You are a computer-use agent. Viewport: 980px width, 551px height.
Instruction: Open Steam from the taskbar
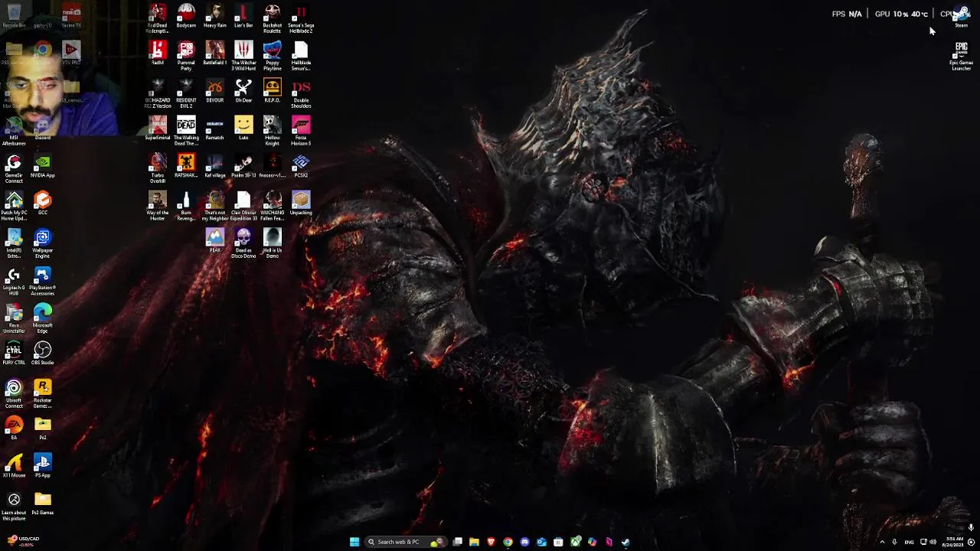click(x=626, y=542)
